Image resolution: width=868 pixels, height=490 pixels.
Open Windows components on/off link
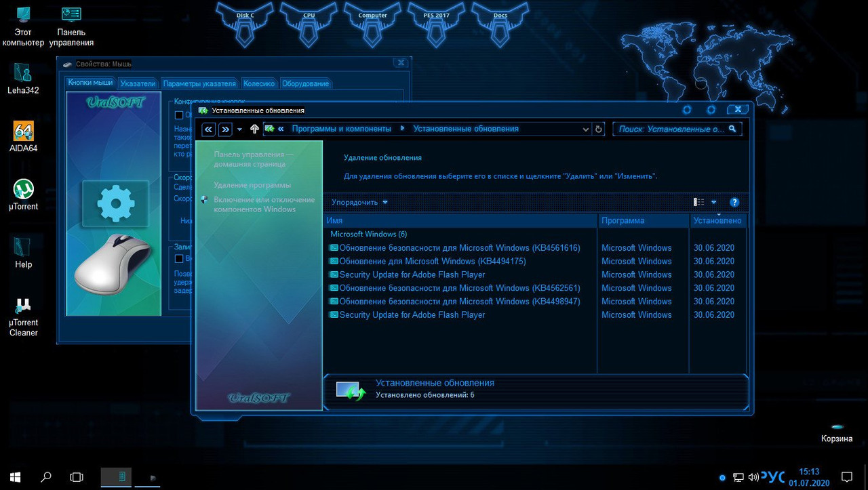point(264,205)
